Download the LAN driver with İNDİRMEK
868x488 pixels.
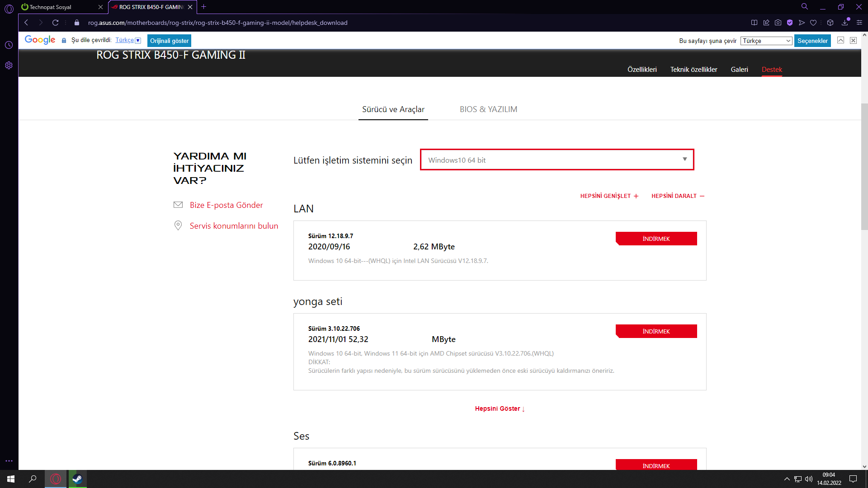(x=656, y=239)
